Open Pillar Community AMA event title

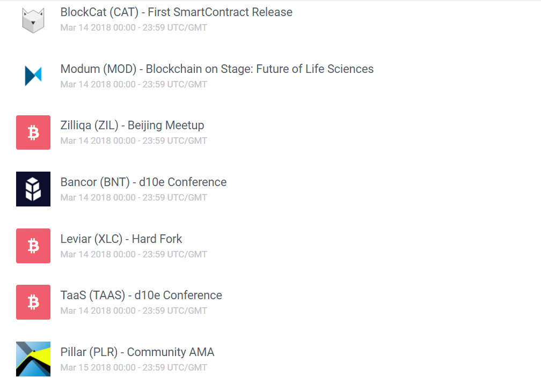point(137,352)
